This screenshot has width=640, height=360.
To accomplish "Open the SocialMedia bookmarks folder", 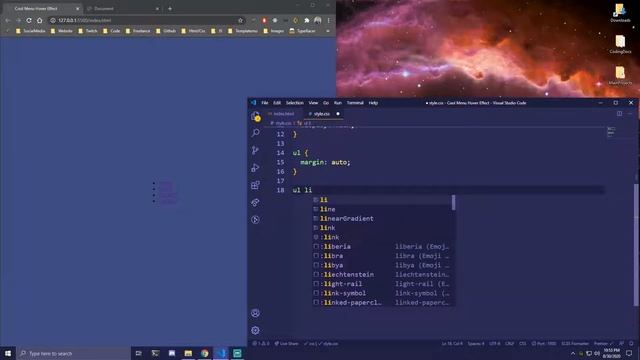I will [31, 31].
